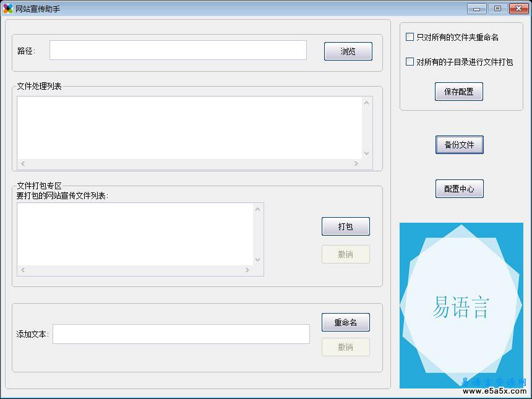Toggle 对所有的子目录进行文件打包 checkbox
532x399 pixels.
pyautogui.click(x=410, y=61)
